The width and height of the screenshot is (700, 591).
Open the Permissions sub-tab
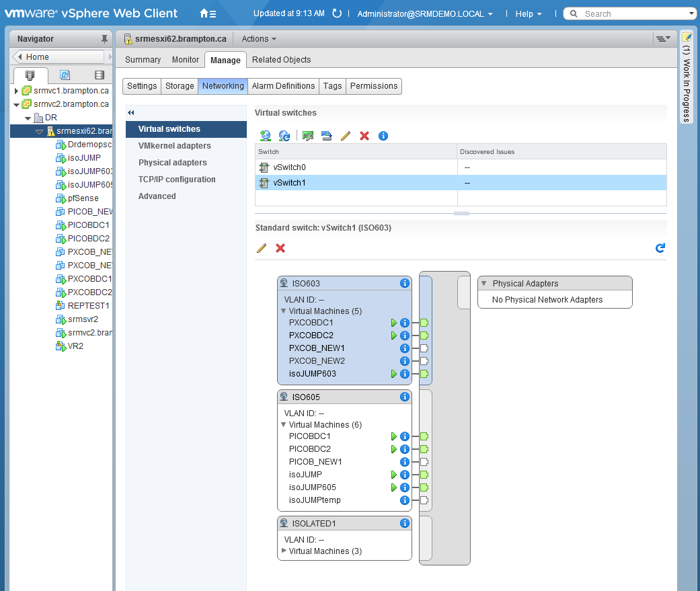pos(374,85)
